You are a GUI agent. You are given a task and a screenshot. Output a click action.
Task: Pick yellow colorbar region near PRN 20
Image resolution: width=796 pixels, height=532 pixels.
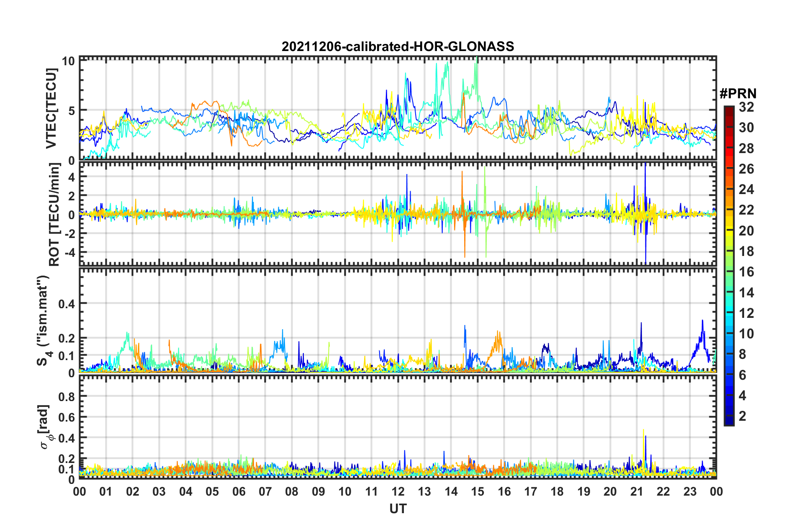click(729, 231)
